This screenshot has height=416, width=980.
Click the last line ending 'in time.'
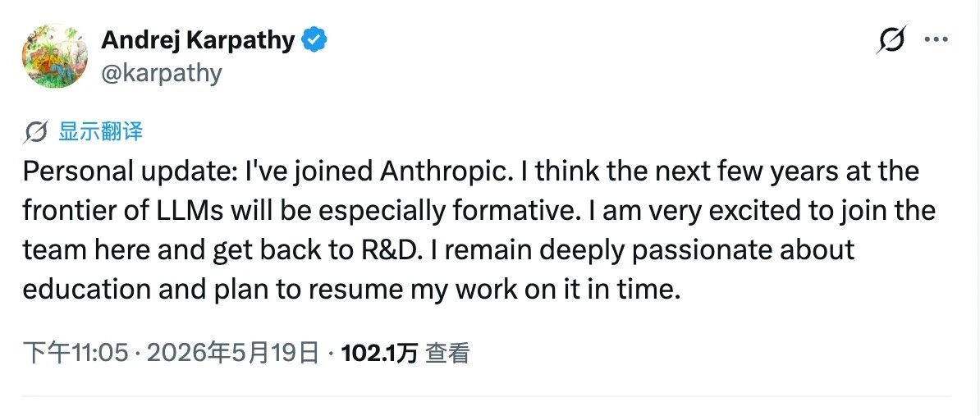tap(352, 290)
